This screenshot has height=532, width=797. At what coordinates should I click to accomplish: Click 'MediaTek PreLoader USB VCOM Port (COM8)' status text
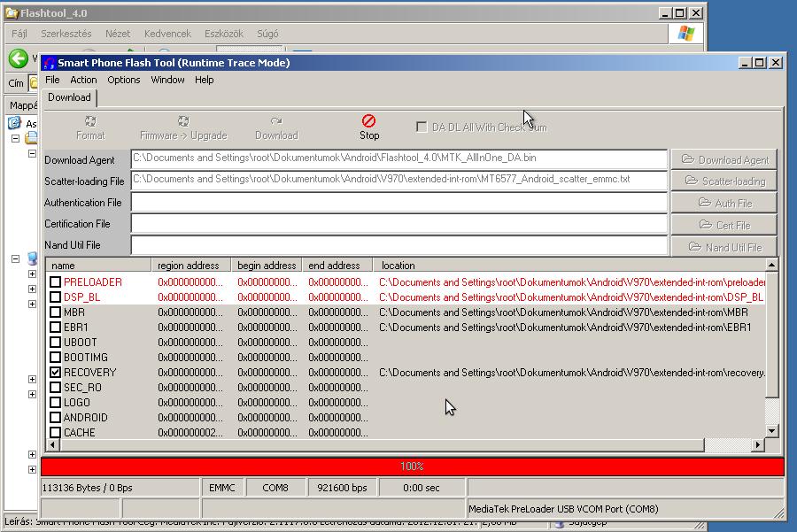point(563,509)
